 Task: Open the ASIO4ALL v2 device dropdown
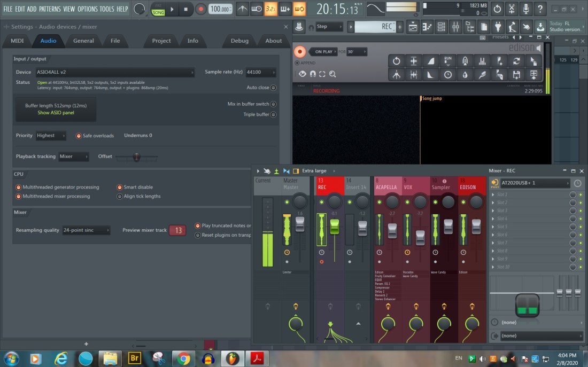(x=114, y=72)
